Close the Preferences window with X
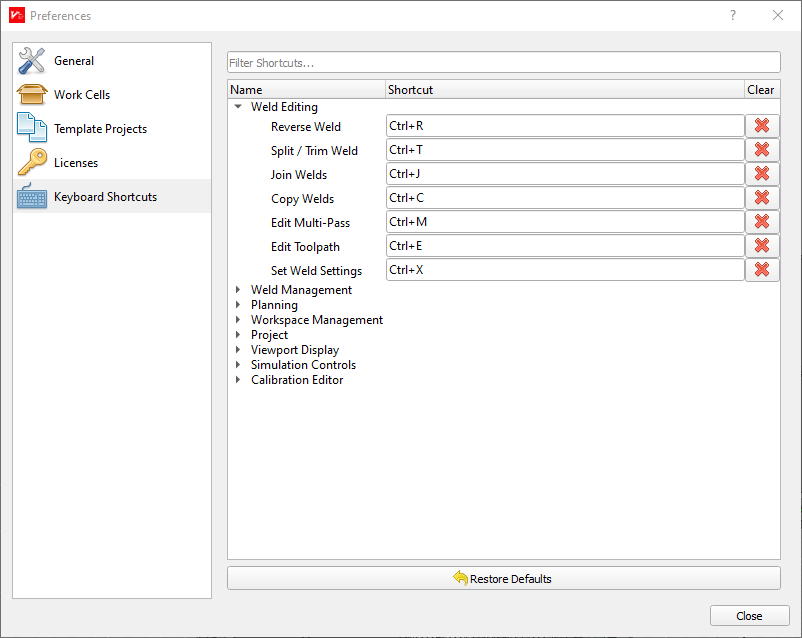Viewport: 802px width, 638px height. [x=777, y=15]
